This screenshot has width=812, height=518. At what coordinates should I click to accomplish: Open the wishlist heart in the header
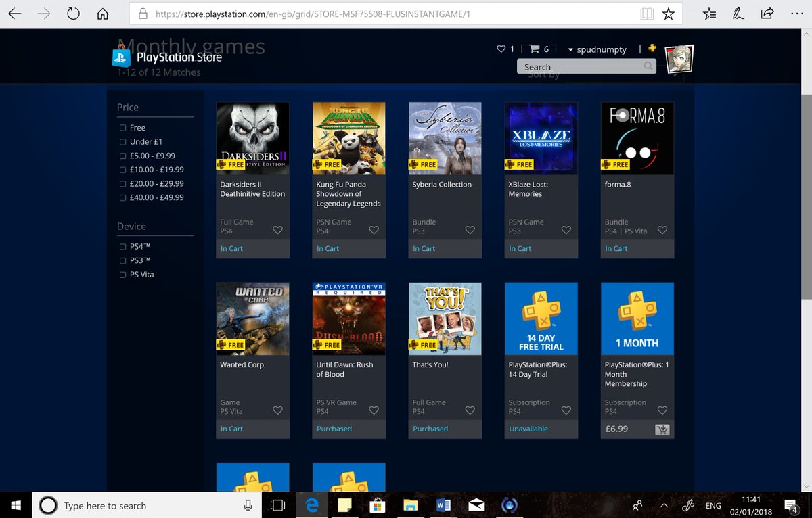(501, 49)
